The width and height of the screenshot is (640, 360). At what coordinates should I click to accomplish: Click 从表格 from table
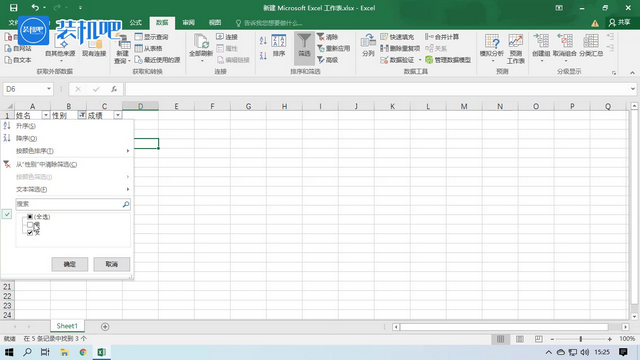(149, 48)
